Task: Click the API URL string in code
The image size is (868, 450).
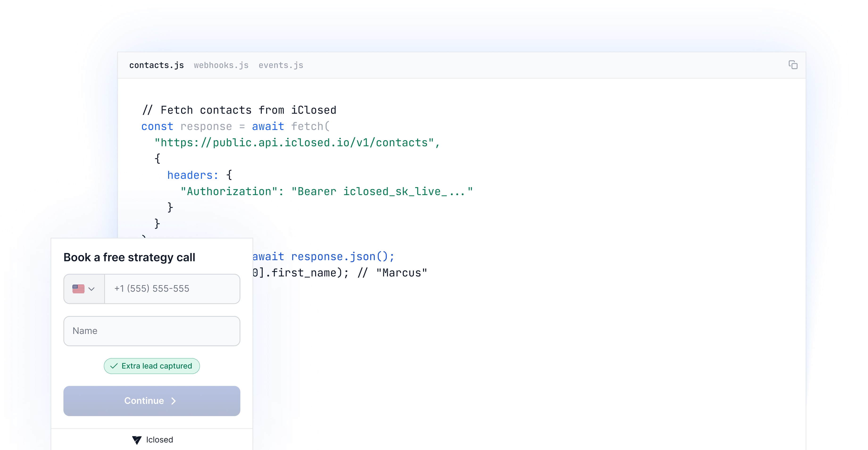Action: click(x=296, y=143)
